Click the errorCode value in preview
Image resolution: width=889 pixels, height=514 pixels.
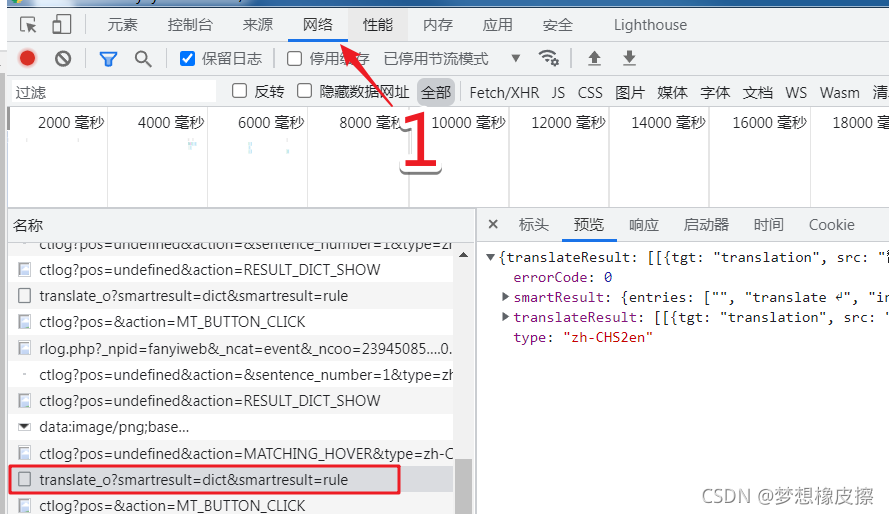607,277
